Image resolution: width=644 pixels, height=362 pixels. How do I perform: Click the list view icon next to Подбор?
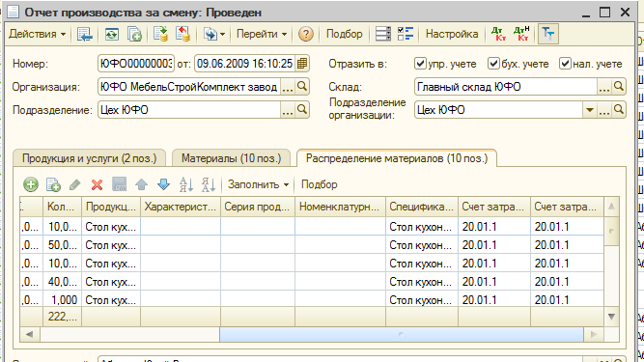pyautogui.click(x=382, y=34)
